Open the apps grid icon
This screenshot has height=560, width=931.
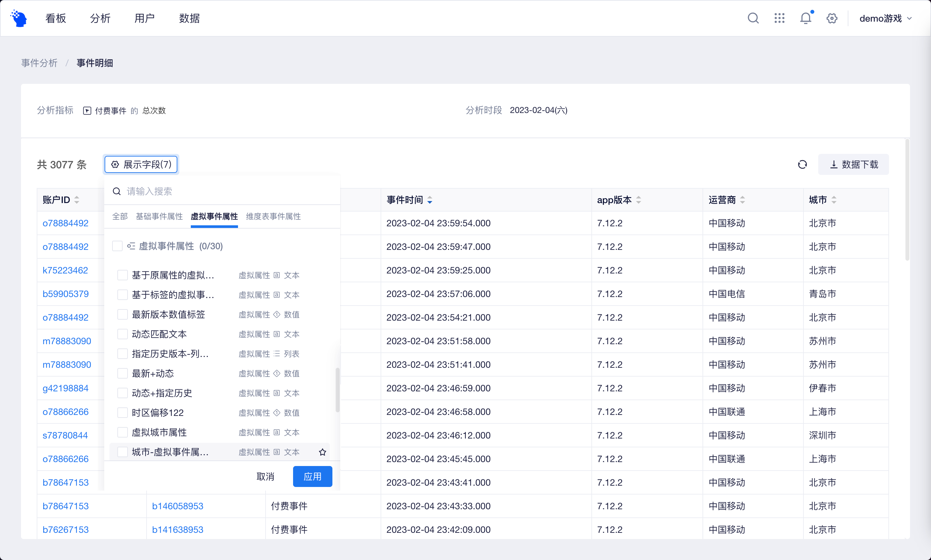(x=779, y=18)
